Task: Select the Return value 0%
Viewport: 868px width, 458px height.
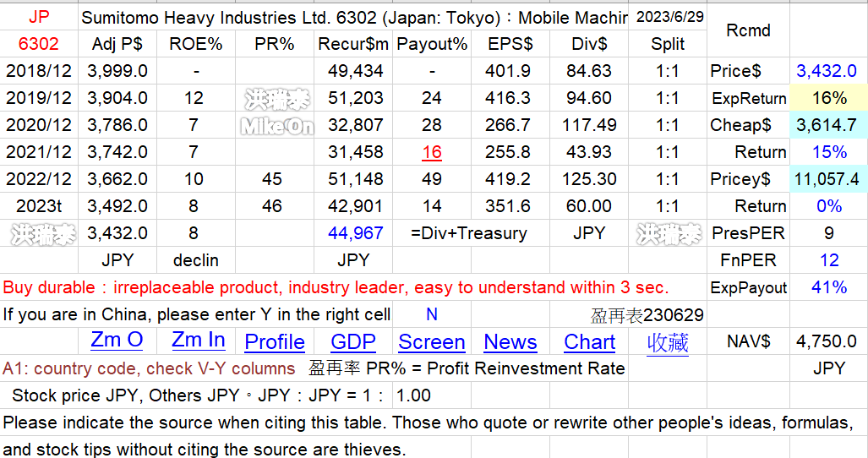Action: pos(828,206)
